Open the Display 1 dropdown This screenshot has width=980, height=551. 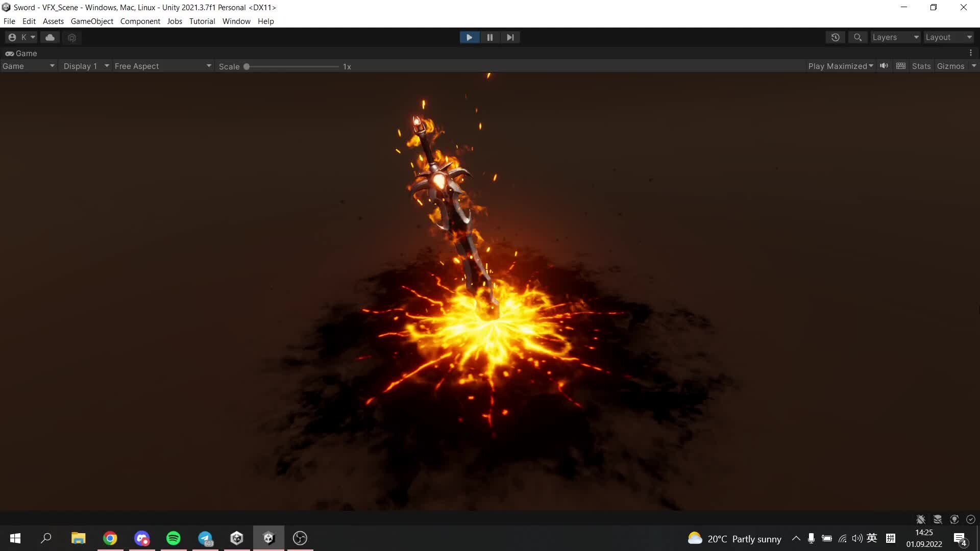(85, 66)
